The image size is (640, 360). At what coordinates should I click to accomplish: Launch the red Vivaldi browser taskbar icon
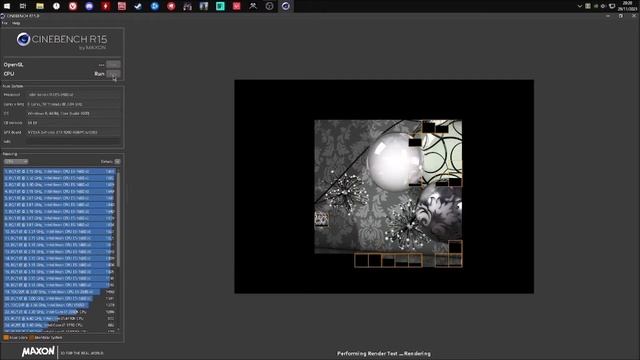coord(73,6)
